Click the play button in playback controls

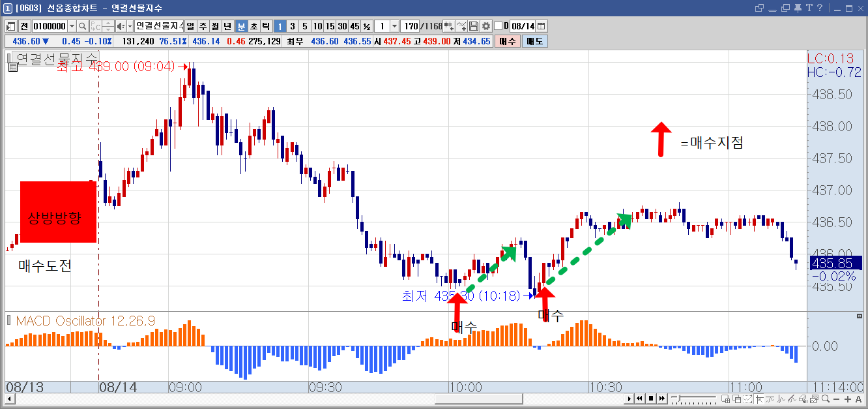[629, 399]
